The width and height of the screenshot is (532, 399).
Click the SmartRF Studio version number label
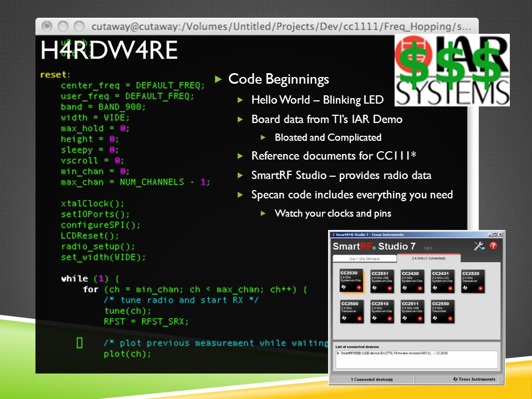(x=428, y=248)
